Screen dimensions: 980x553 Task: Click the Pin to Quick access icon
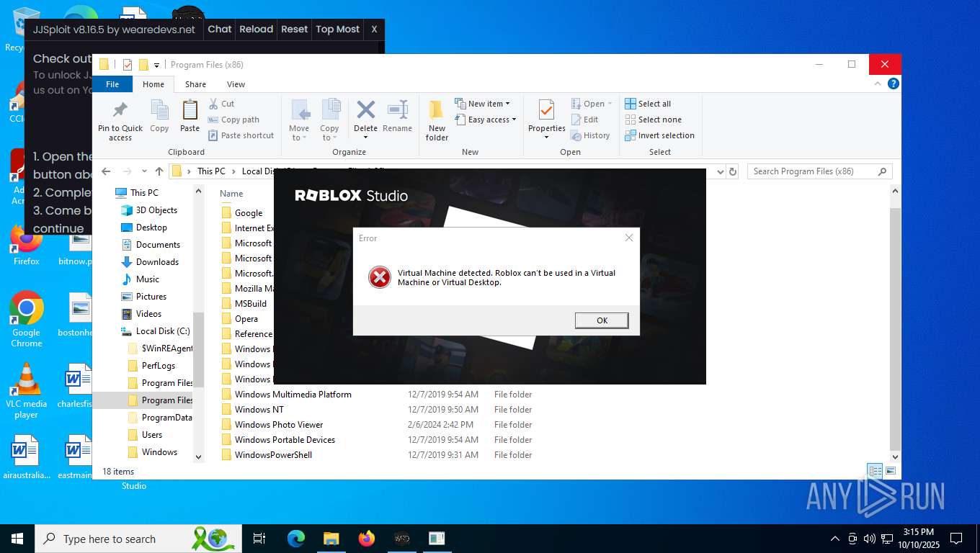pyautogui.click(x=120, y=110)
